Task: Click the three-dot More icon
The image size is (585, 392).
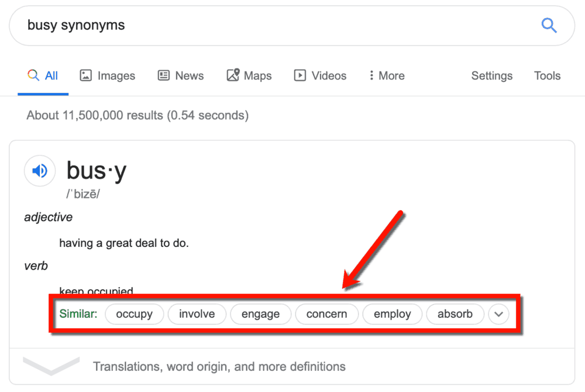Action: [x=371, y=75]
